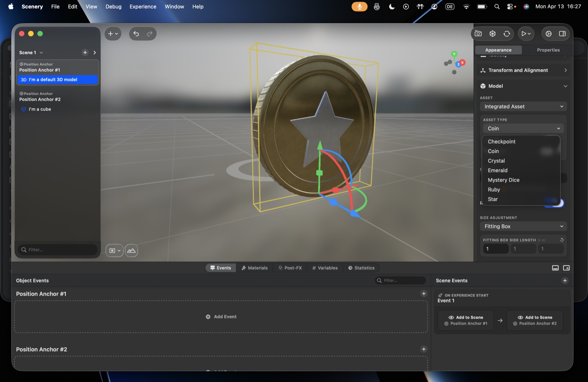Click the Transform and Alignment icon
Screen dimensions: 588x382
pos(483,70)
